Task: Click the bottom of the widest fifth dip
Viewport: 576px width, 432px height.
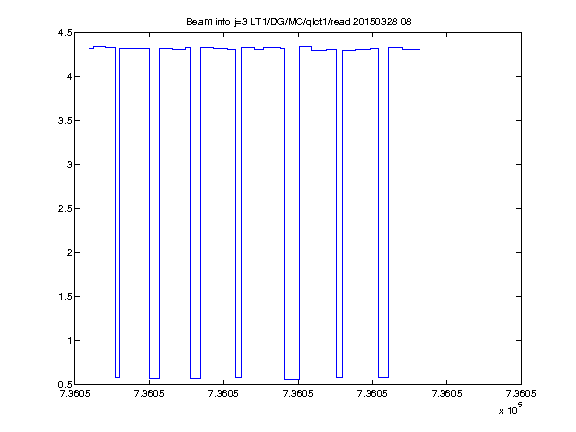Action: [292, 379]
